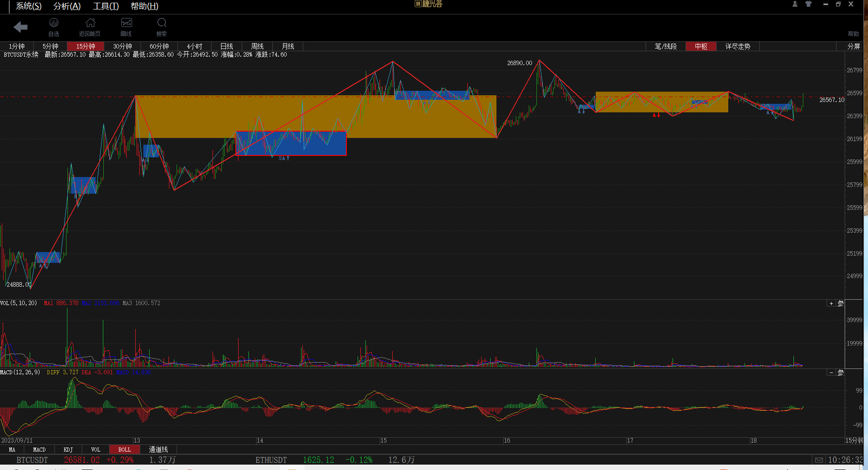Click the MA3 1600.572 volume label
This screenshot has height=470, width=868.
[x=142, y=303]
